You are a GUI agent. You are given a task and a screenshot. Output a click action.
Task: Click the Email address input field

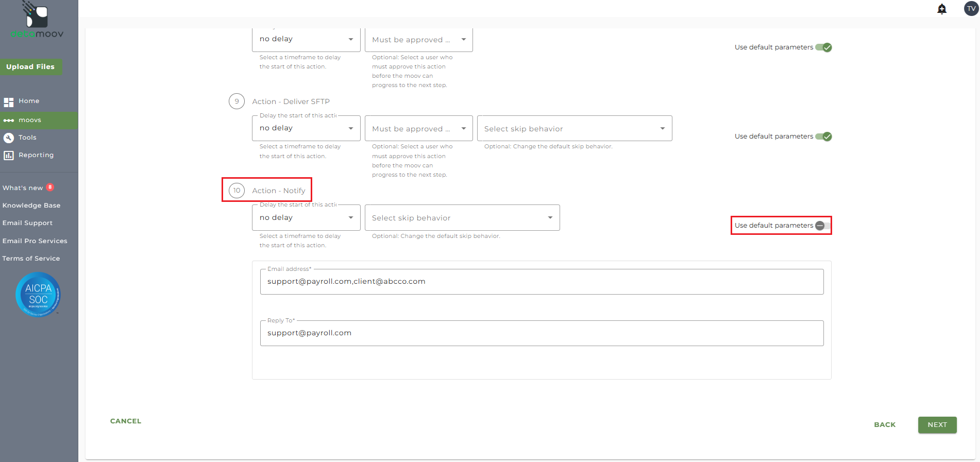(542, 282)
